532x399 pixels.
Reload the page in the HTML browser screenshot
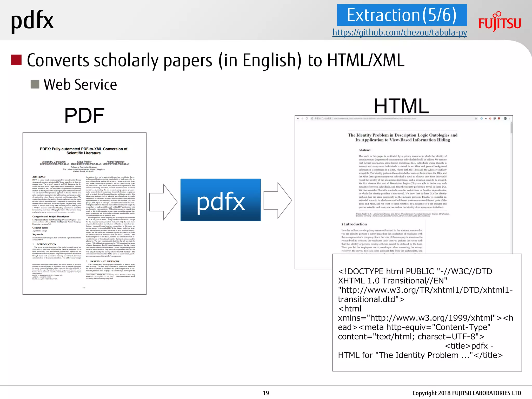point(307,118)
